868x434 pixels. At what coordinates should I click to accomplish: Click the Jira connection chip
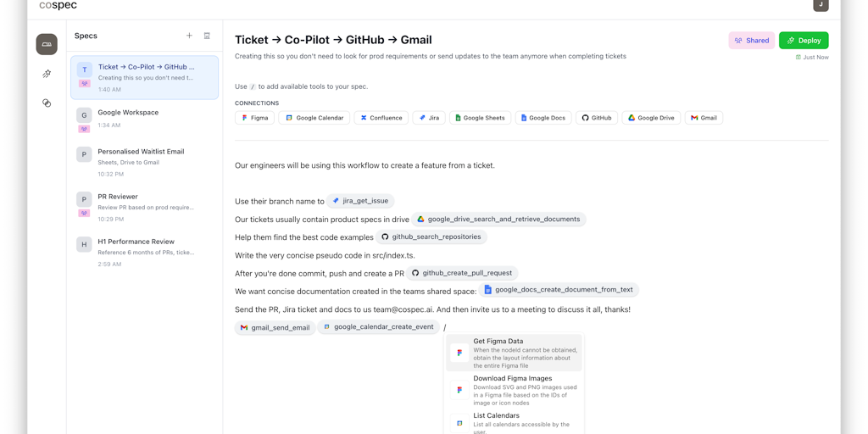click(429, 118)
